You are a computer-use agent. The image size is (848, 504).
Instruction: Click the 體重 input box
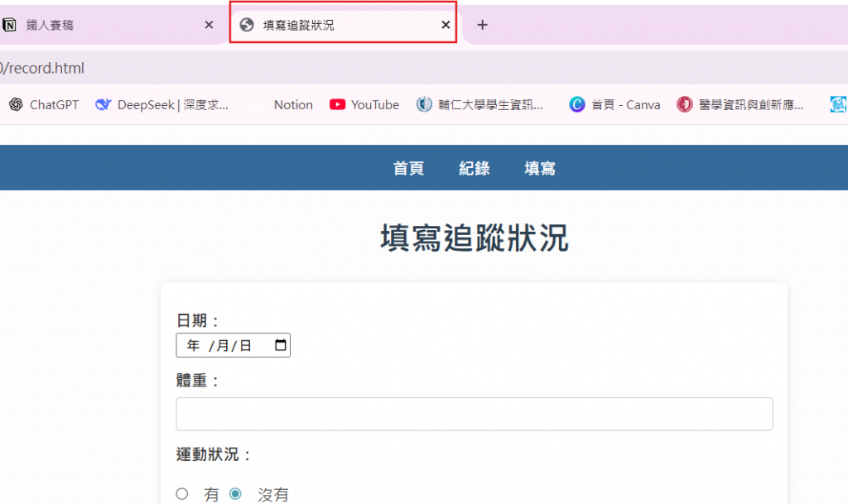(475, 414)
